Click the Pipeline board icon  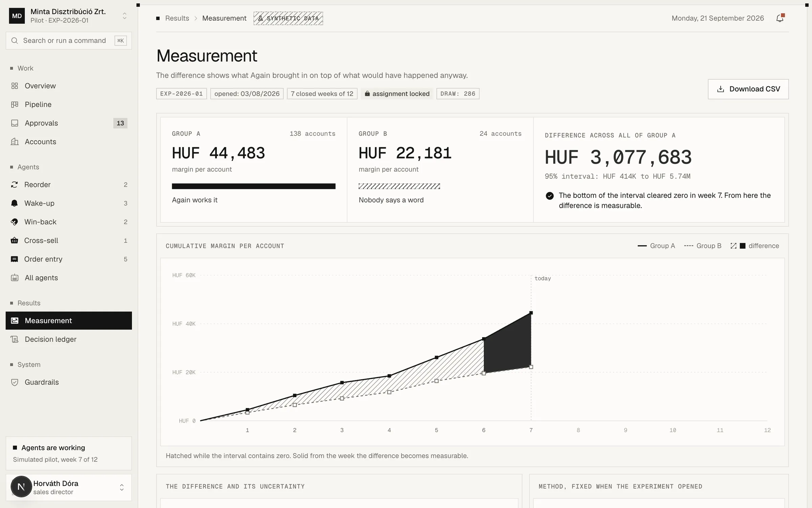[15, 104]
